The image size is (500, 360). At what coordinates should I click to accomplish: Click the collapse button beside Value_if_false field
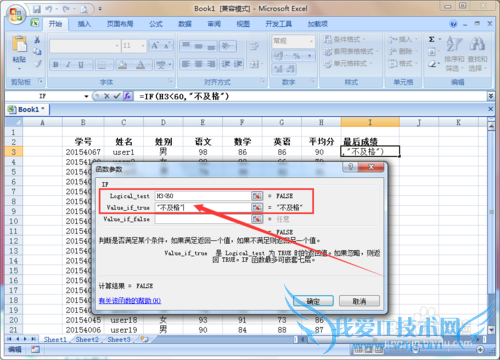tap(257, 219)
